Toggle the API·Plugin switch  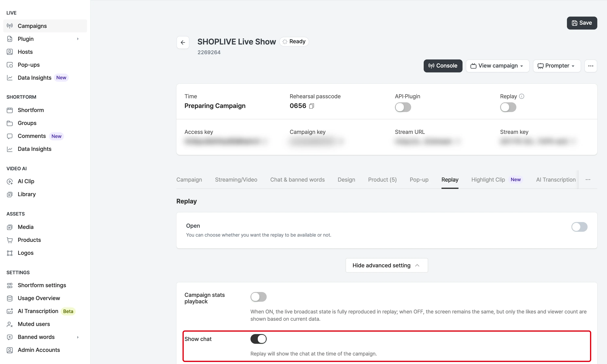click(x=403, y=107)
